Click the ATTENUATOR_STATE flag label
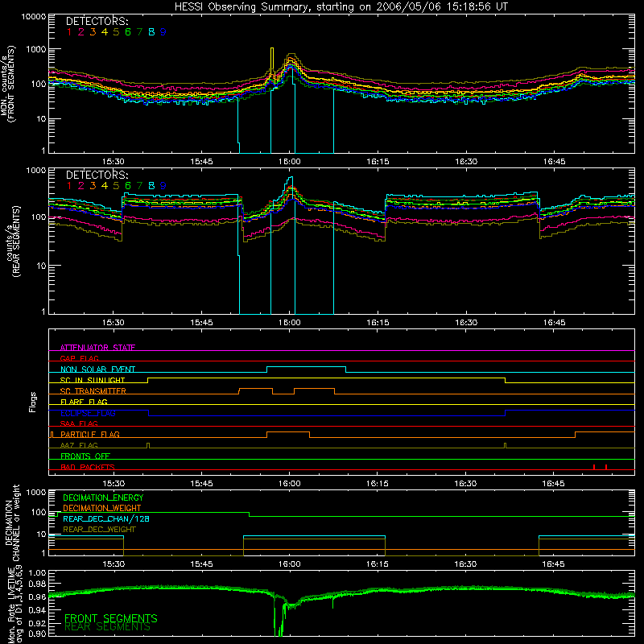Viewport: 644px width, 644px height. coord(97,348)
